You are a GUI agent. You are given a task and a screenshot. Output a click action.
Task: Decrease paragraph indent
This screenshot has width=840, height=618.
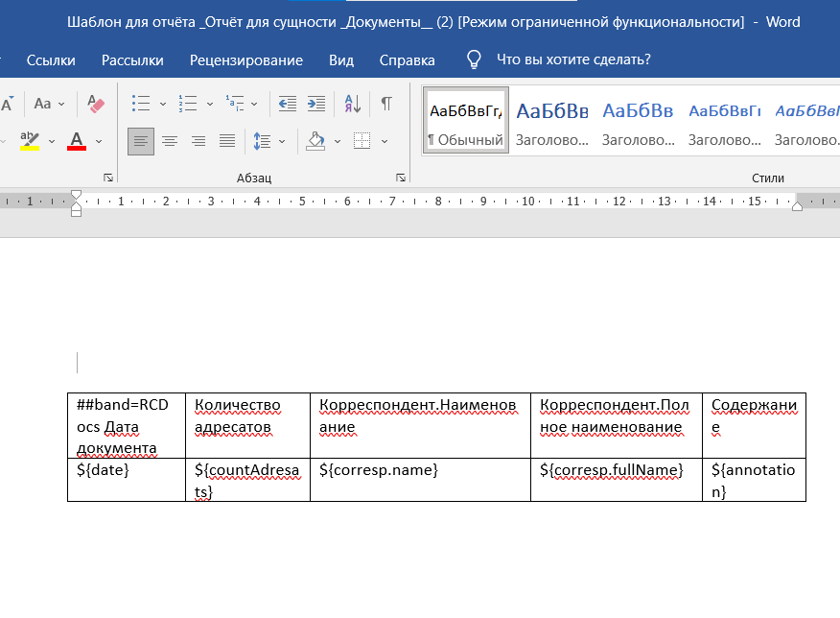(x=287, y=104)
